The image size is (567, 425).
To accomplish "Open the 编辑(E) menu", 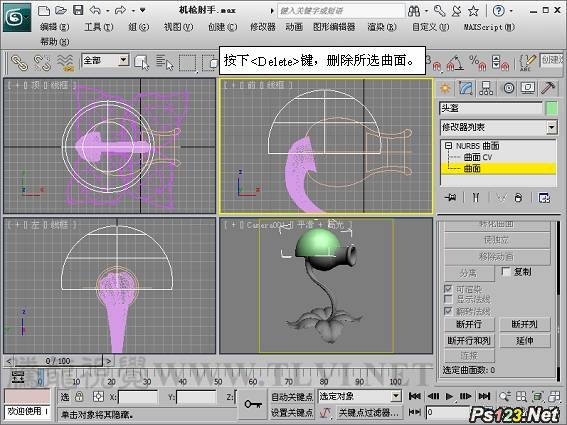I will (x=55, y=27).
